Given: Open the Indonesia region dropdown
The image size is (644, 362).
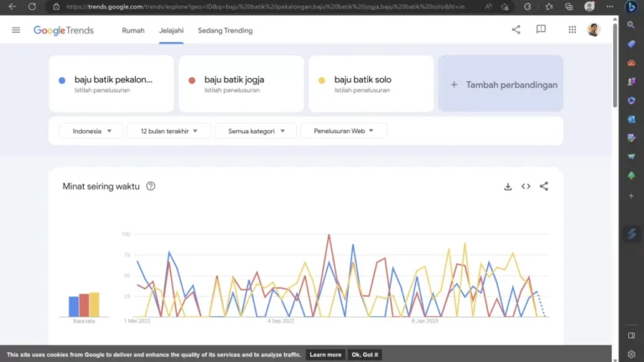Looking at the screenshot, I should pos(91,131).
